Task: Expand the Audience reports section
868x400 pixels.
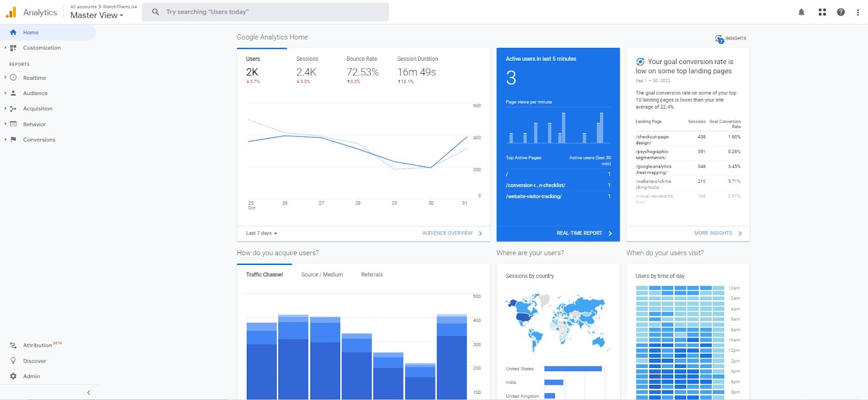Action: [5, 93]
